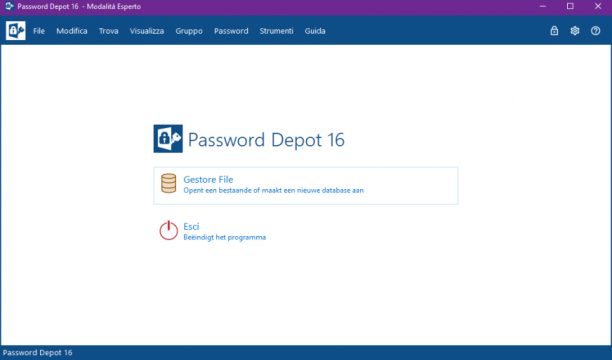
Task: Open the Trova menu
Action: [109, 31]
